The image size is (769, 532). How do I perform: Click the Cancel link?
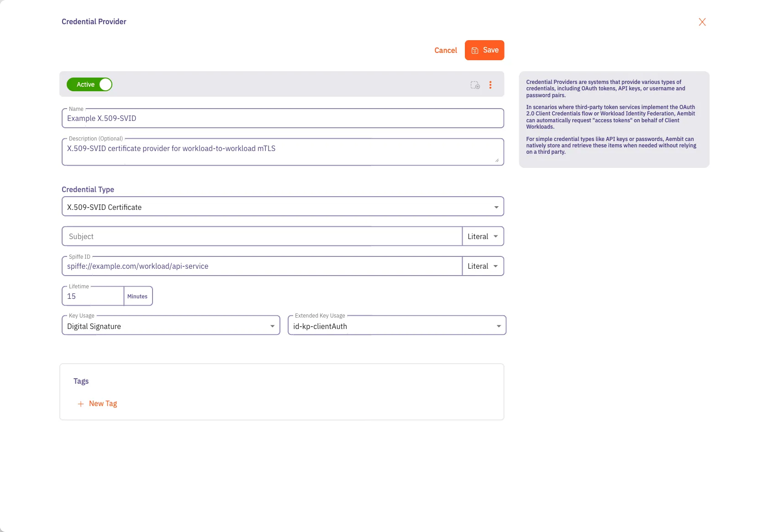[x=446, y=50]
